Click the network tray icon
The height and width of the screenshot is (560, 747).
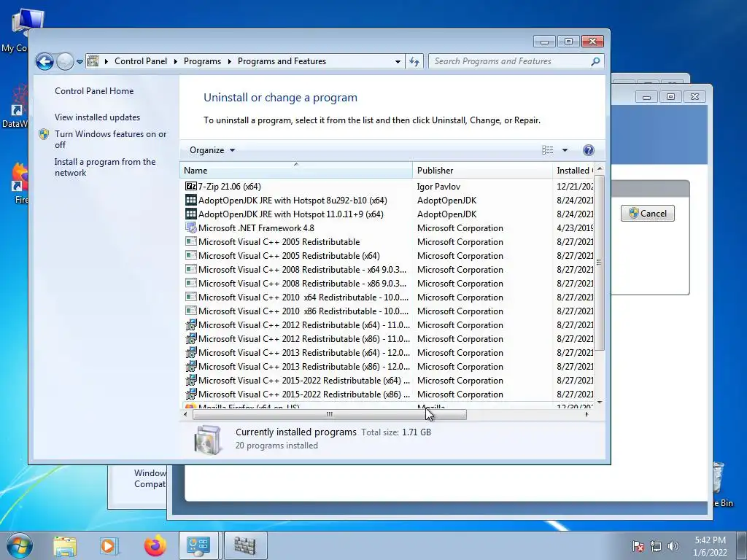pyautogui.click(x=656, y=547)
